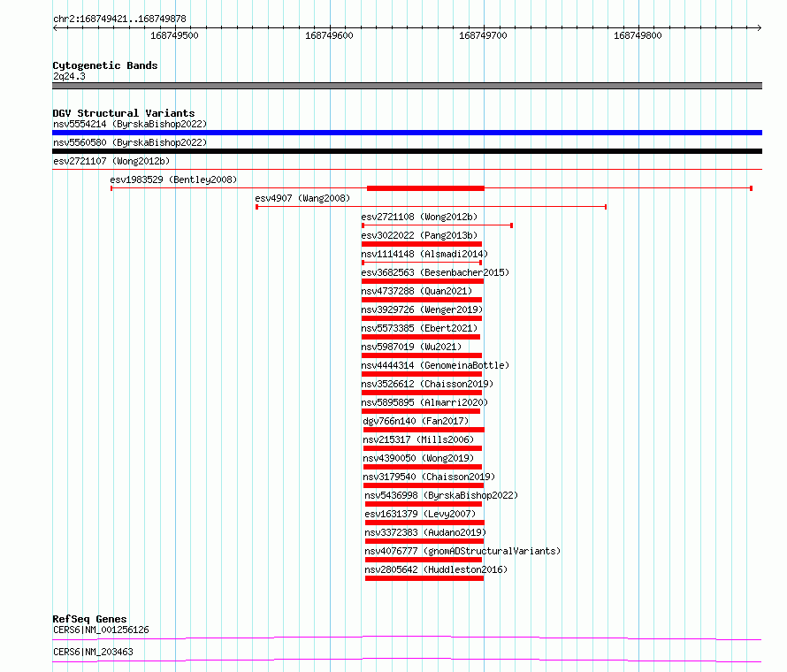This screenshot has height=672, width=787.
Task: Select the black nsv5560580 variant bar
Action: [x=407, y=151]
